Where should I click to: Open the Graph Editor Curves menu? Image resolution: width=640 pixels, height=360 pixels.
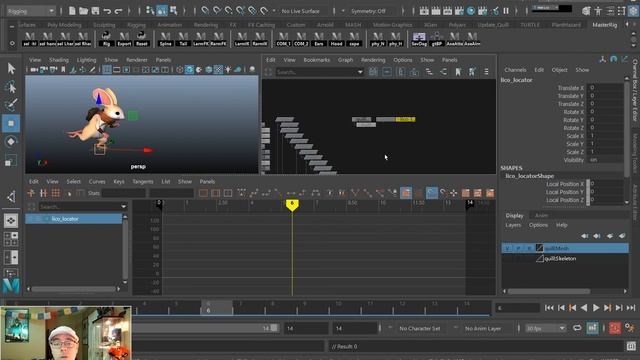point(97,182)
